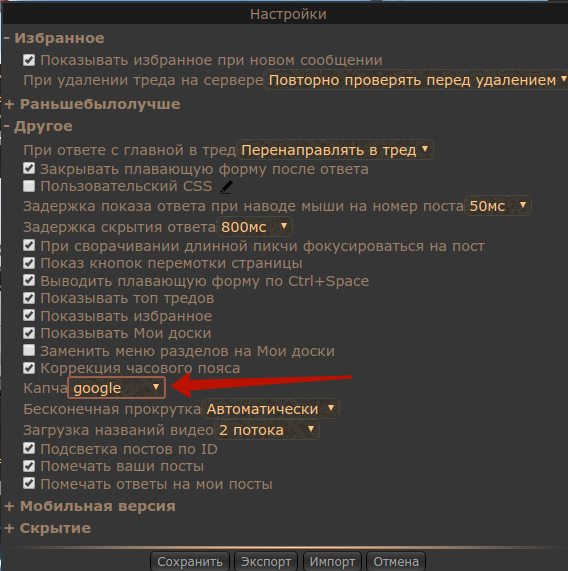Toggle 'Заменить меню разделов на Мои доски'

(x=29, y=351)
